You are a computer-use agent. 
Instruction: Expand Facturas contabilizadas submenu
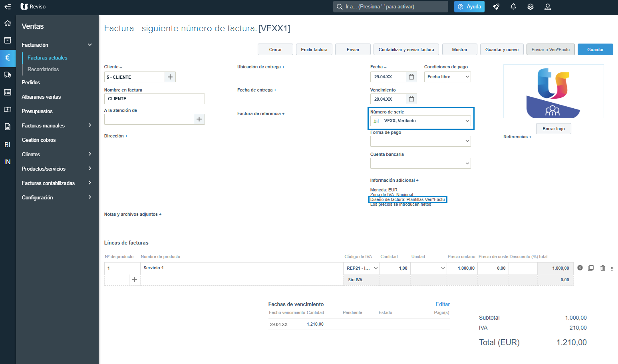(90, 183)
